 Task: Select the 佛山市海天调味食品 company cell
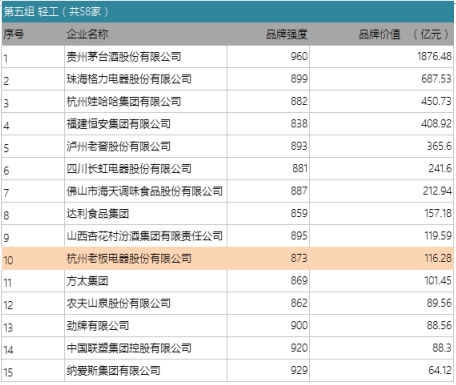coord(146,191)
